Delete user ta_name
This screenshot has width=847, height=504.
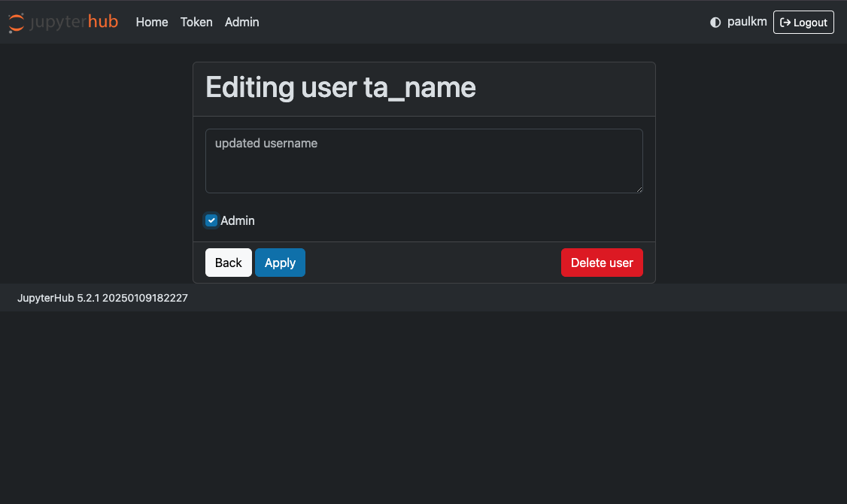tap(602, 262)
